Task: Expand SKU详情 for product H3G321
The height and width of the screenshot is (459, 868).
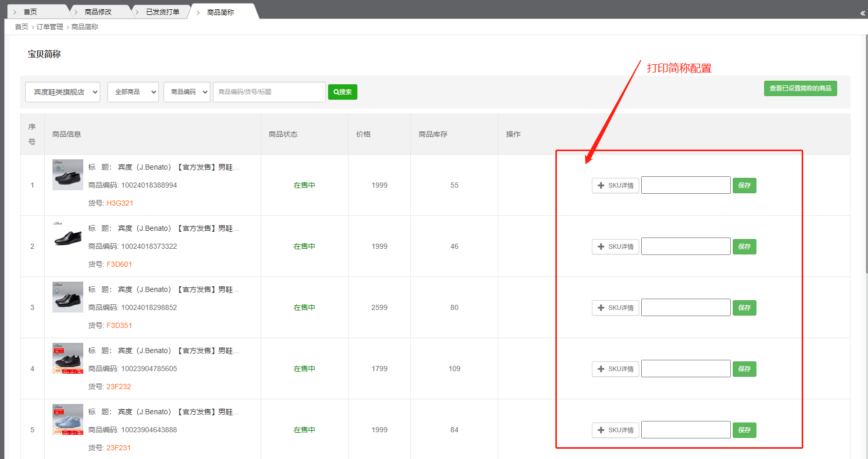Action: pyautogui.click(x=615, y=186)
